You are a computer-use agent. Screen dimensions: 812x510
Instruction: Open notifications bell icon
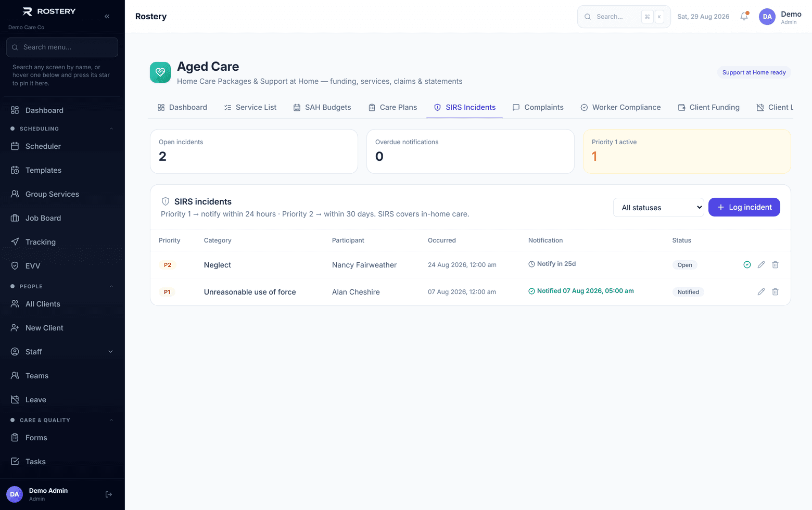click(x=744, y=16)
